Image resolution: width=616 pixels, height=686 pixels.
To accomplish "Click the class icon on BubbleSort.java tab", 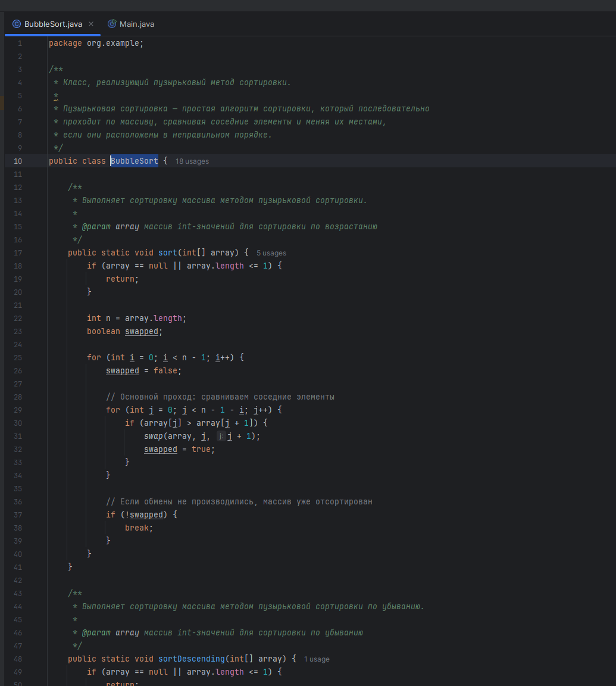I will 17,24.
